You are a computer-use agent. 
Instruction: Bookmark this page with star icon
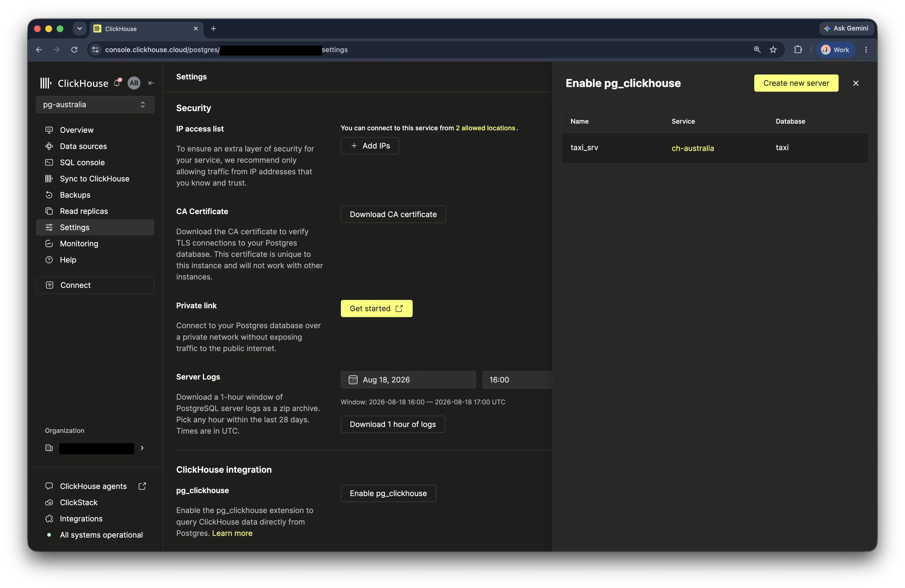(773, 50)
